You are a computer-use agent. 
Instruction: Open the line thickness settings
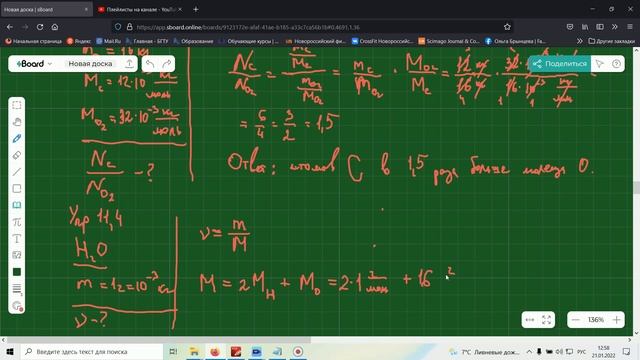[x=17, y=289]
